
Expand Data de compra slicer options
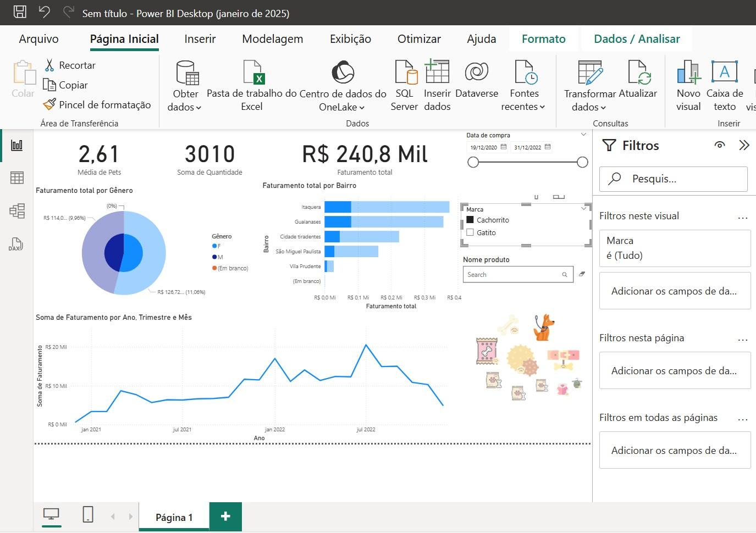coord(583,135)
